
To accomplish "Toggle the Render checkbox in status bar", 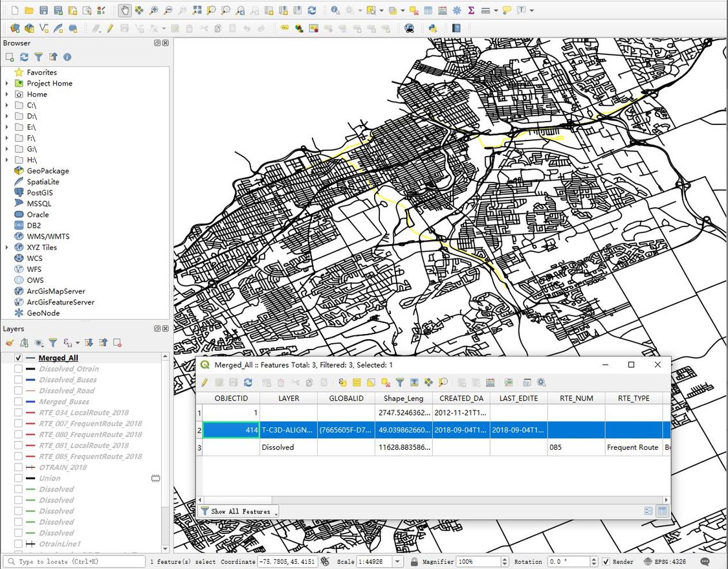I will tap(606, 562).
